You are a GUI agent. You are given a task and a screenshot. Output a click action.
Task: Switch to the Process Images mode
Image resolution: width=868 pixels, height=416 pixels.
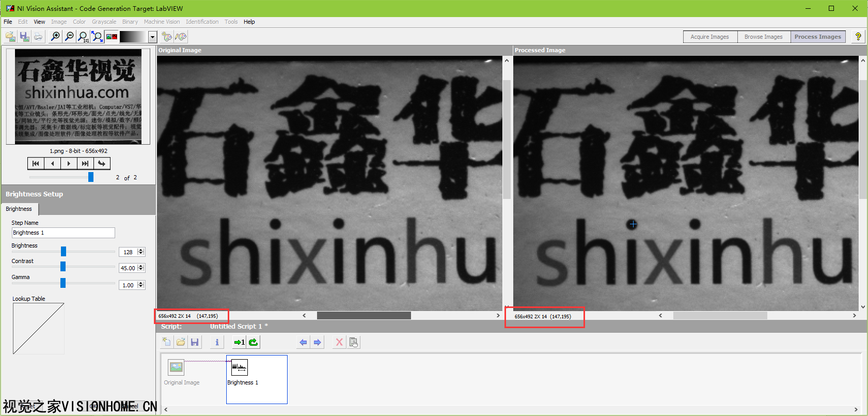[x=817, y=37]
